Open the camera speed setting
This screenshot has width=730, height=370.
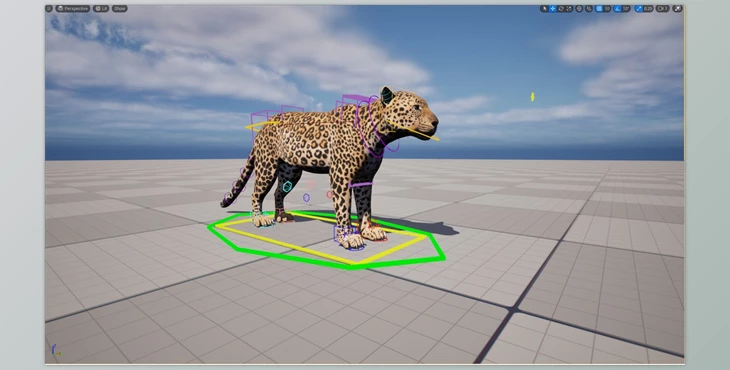662,8
